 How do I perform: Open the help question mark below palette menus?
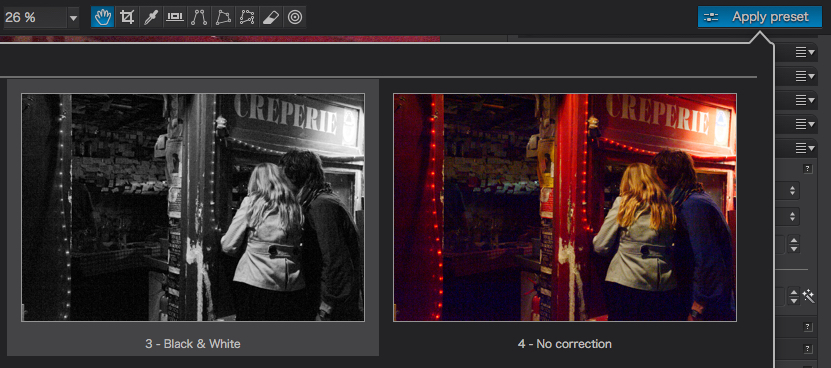tap(808, 169)
